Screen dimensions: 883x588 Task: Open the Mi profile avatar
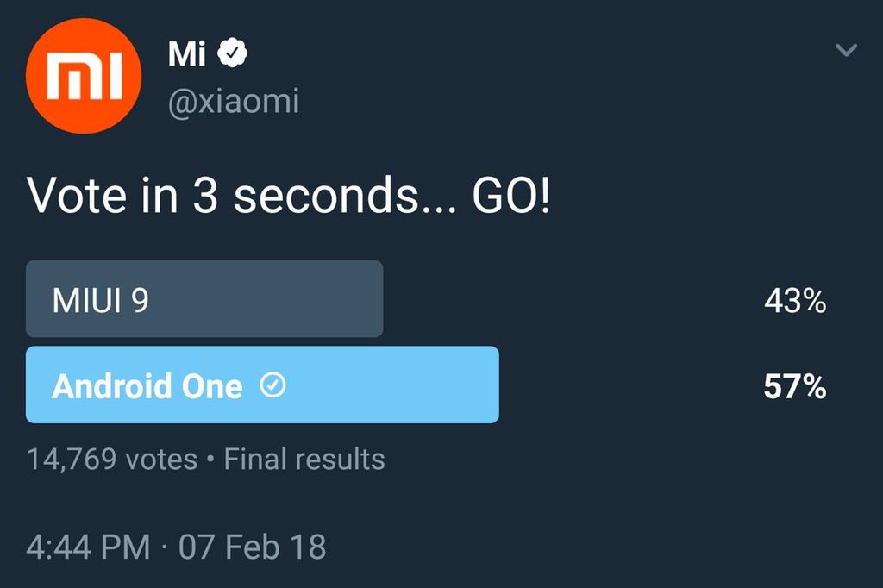84,76
